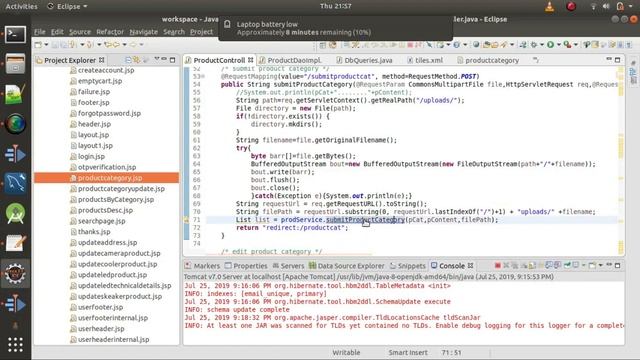Click the Open Web Browser globe toolbar icon
Viewport: 640px width, 360px height.
[x=476, y=44]
